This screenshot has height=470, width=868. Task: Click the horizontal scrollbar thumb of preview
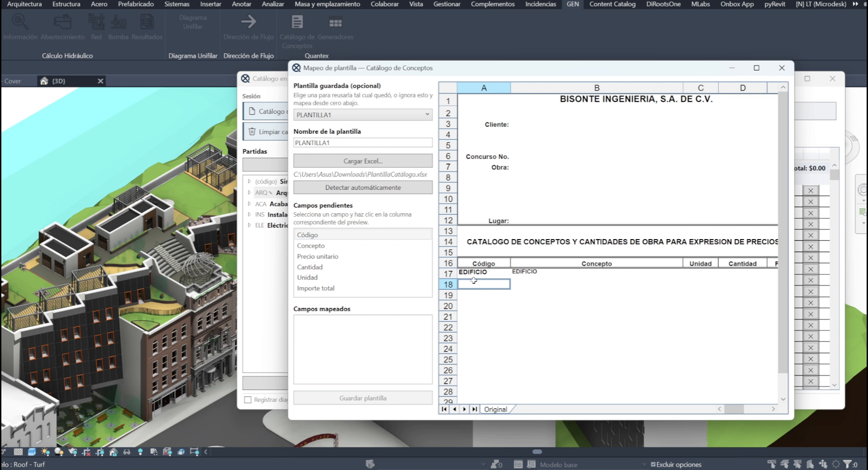(x=734, y=409)
